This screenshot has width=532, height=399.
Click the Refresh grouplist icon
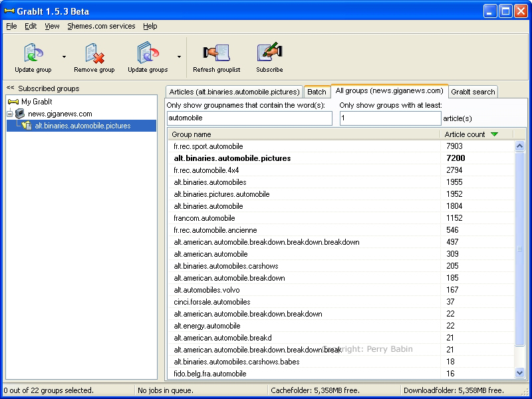tap(217, 53)
